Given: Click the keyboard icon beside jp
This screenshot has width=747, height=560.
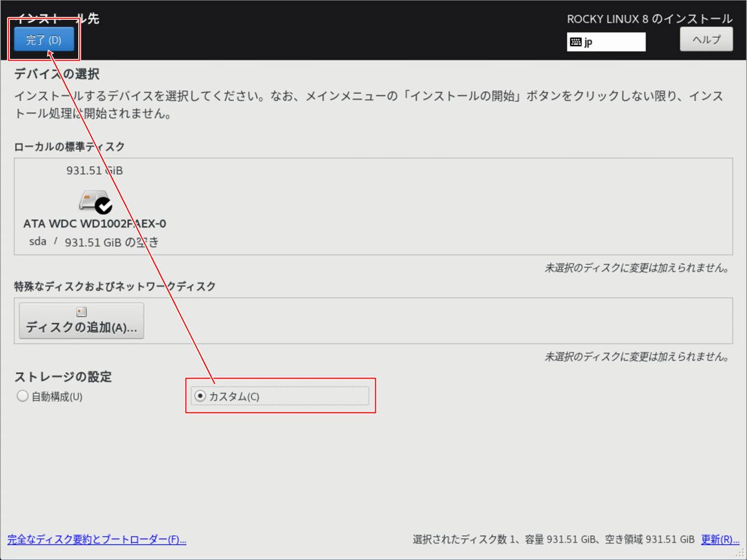Looking at the screenshot, I should [576, 42].
